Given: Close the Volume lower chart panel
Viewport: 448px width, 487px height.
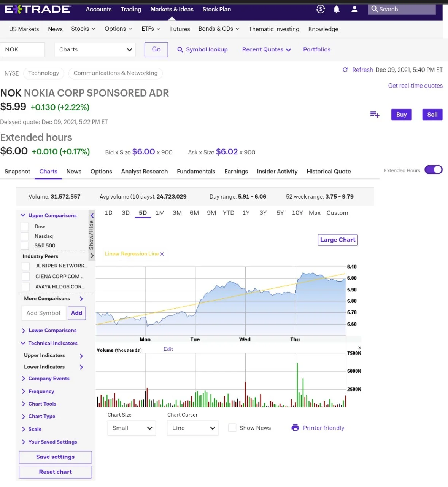Looking at the screenshot, I should (x=360, y=348).
